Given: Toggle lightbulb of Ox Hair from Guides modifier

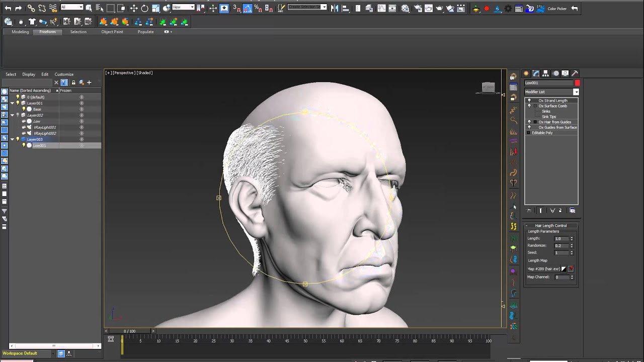Looking at the screenshot, I should pos(529,122).
